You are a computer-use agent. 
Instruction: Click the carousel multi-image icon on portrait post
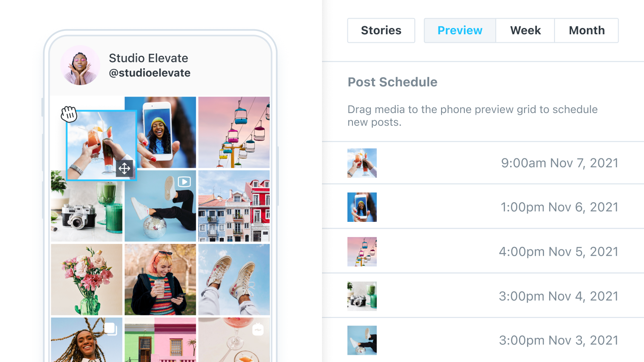coord(111,329)
